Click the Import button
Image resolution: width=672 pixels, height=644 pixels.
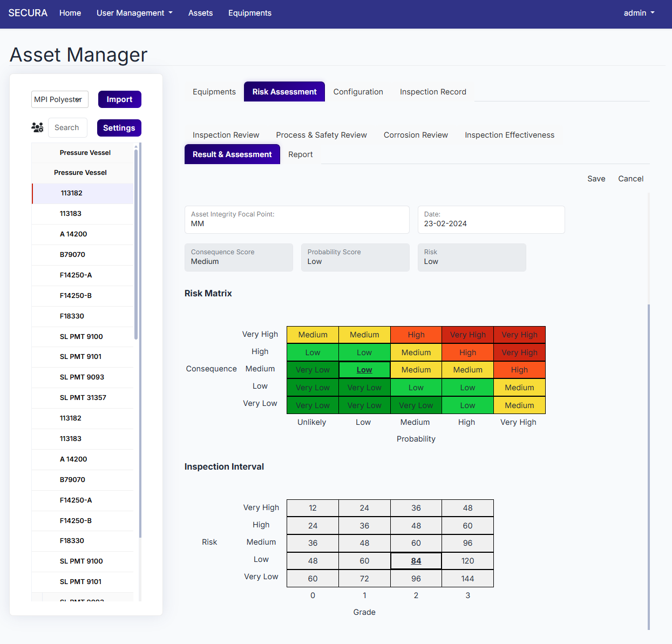tap(119, 99)
